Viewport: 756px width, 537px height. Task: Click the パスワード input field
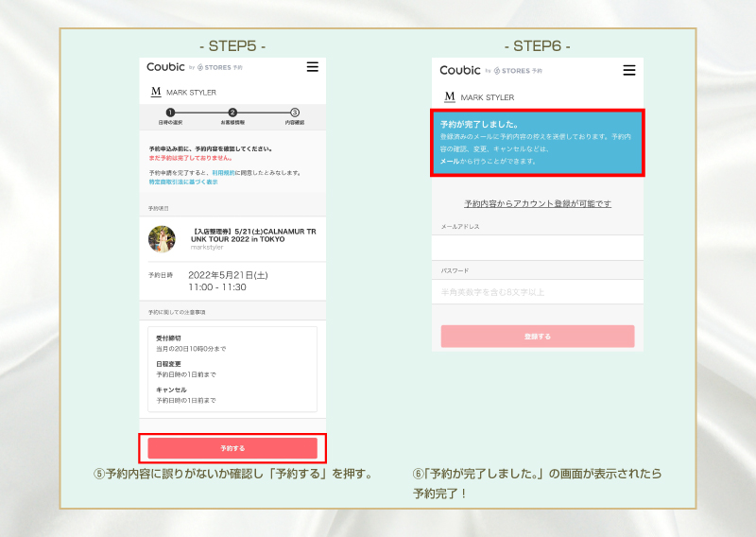pos(538,291)
